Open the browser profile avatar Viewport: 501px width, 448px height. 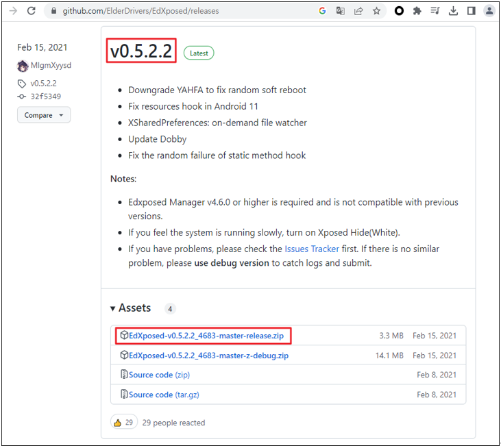pyautogui.click(x=489, y=11)
